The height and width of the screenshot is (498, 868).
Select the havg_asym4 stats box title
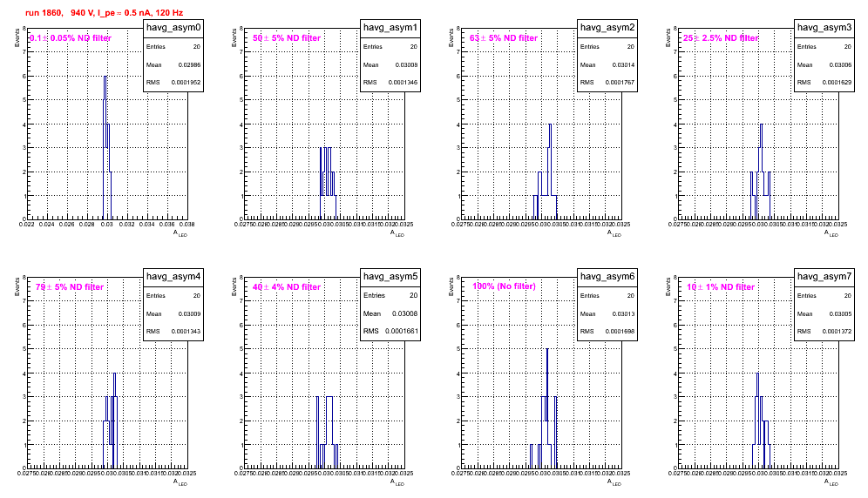pyautogui.click(x=173, y=277)
